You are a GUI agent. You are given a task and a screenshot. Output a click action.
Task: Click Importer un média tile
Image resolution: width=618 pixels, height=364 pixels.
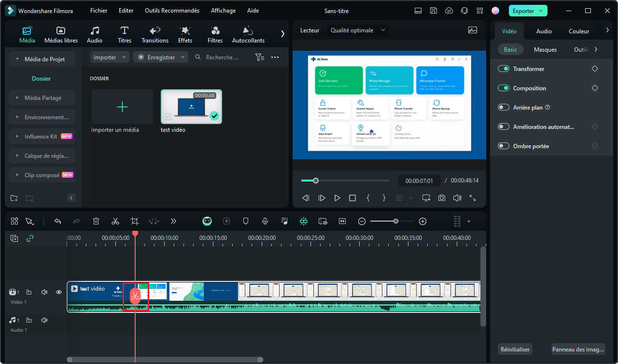tap(122, 107)
